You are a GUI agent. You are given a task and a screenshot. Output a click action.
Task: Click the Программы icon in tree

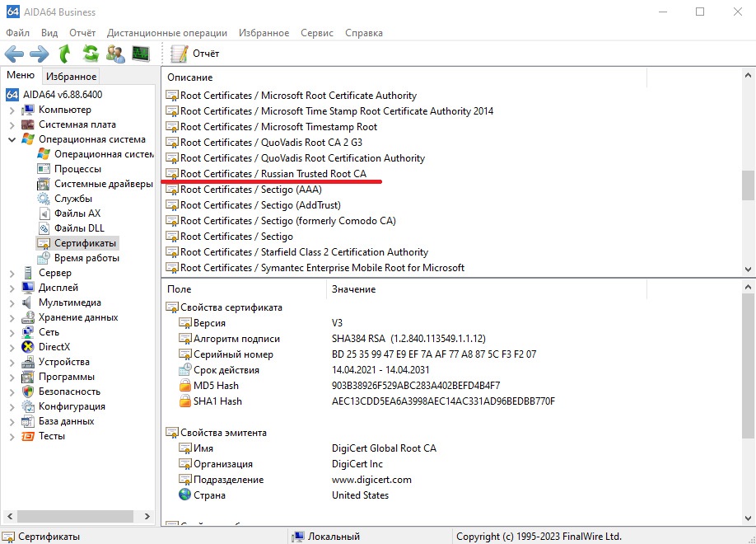tap(28, 377)
